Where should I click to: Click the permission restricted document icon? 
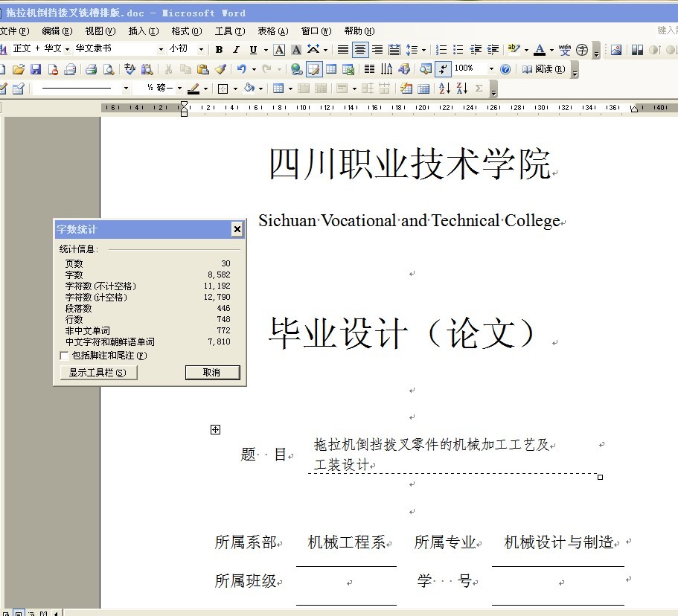(x=53, y=69)
